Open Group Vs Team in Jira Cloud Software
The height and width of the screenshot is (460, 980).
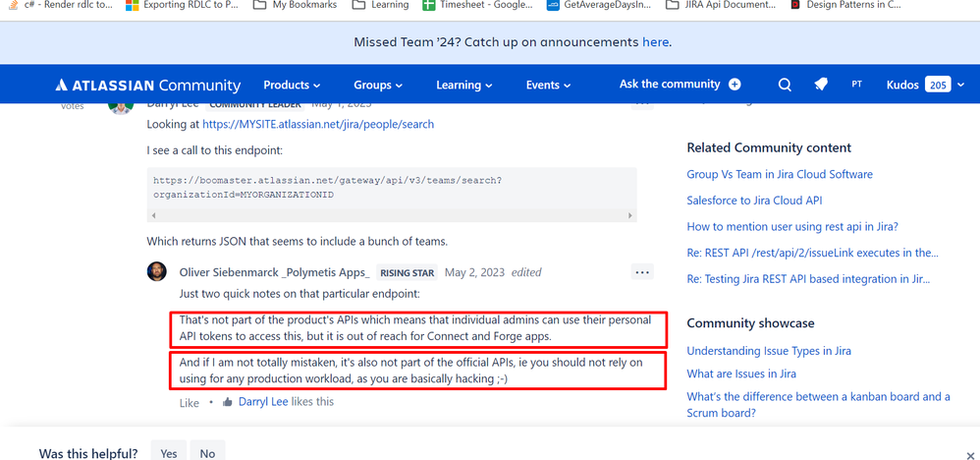point(780,174)
